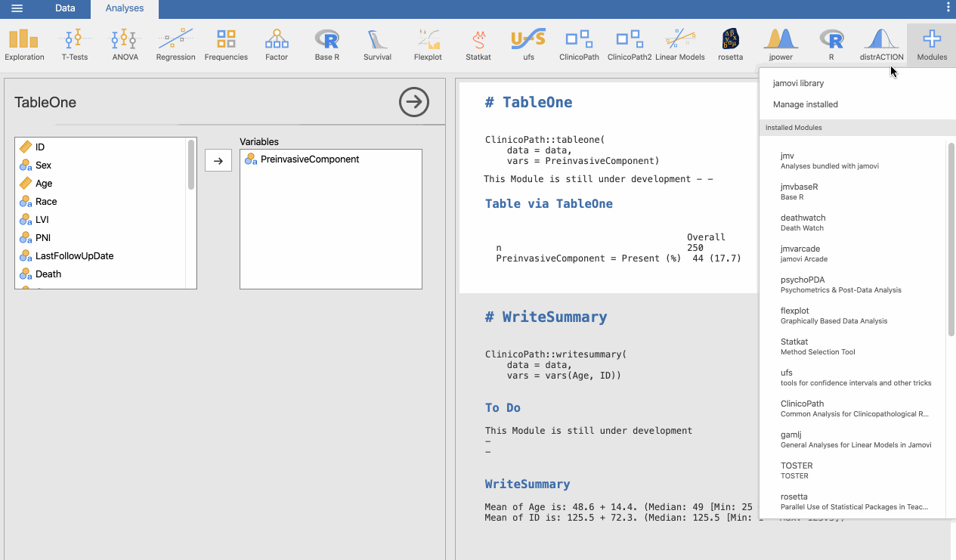
Task: Open the Exploration analyses menu
Action: point(24,45)
